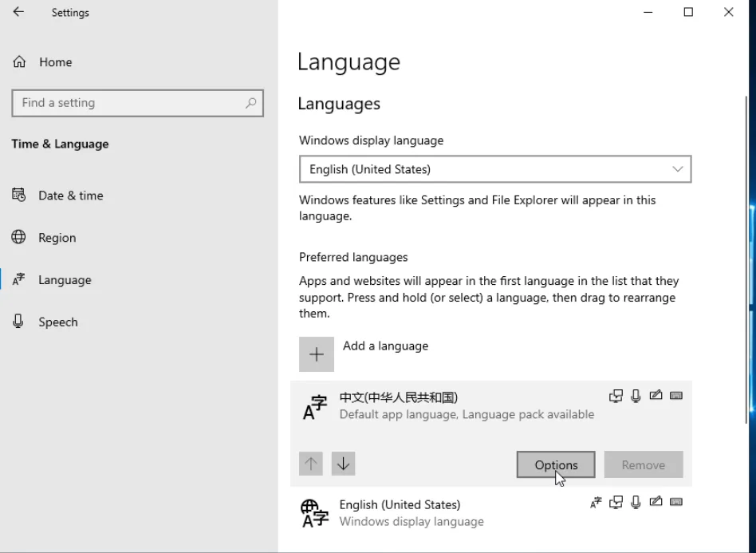The image size is (756, 553).
Task: Click the Remove button for Chinese
Action: [643, 465]
